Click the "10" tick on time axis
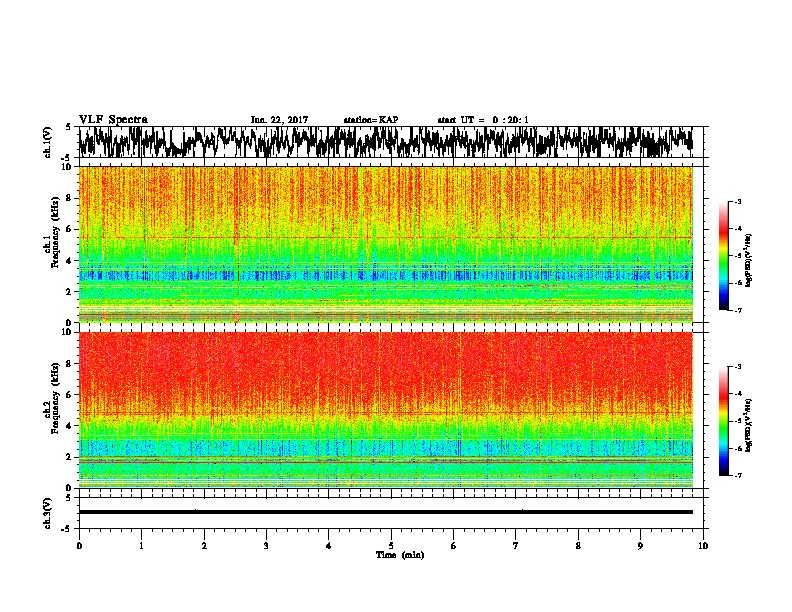792x612 pixels. click(x=703, y=546)
